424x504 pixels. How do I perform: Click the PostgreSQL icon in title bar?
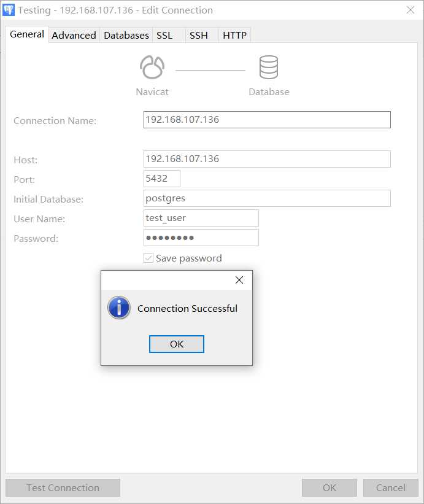[x=9, y=10]
